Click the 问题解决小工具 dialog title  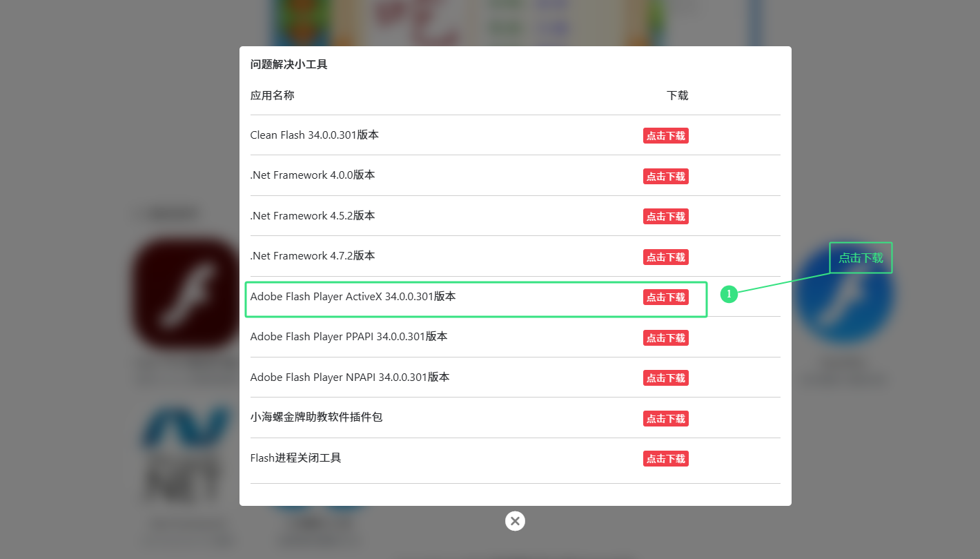tap(288, 64)
